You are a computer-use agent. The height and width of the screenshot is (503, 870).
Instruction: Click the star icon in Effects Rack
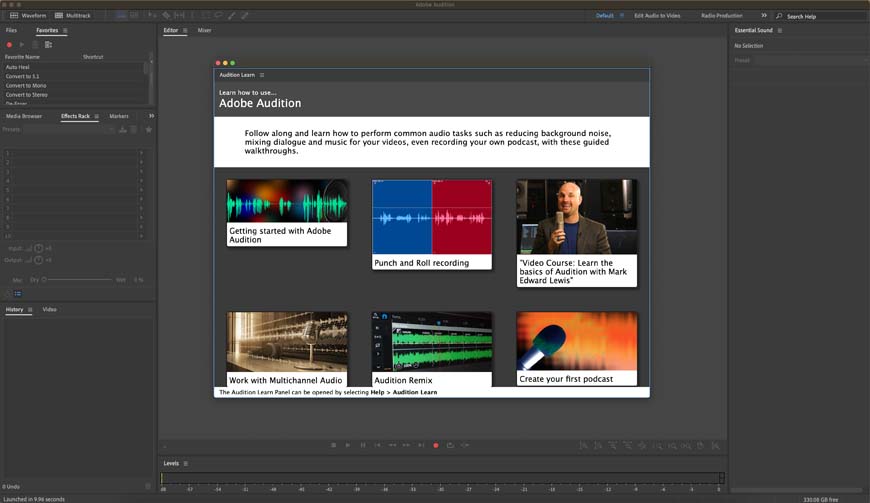tap(149, 129)
